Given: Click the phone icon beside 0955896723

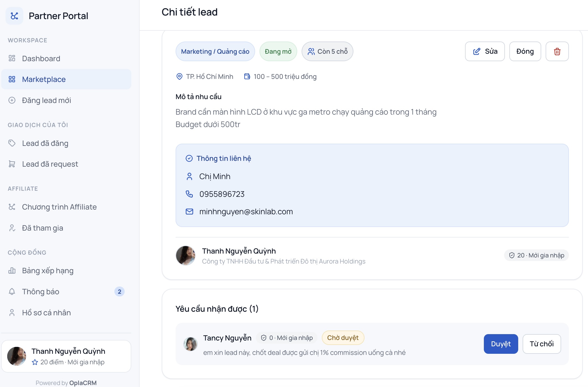Looking at the screenshot, I should tap(189, 194).
